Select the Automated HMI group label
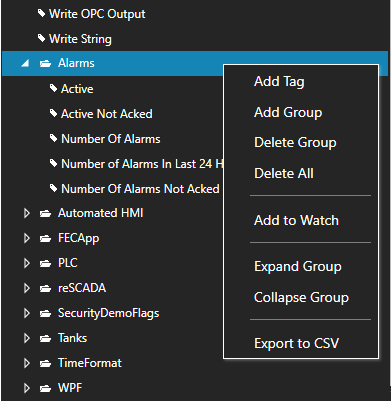 click(x=101, y=213)
